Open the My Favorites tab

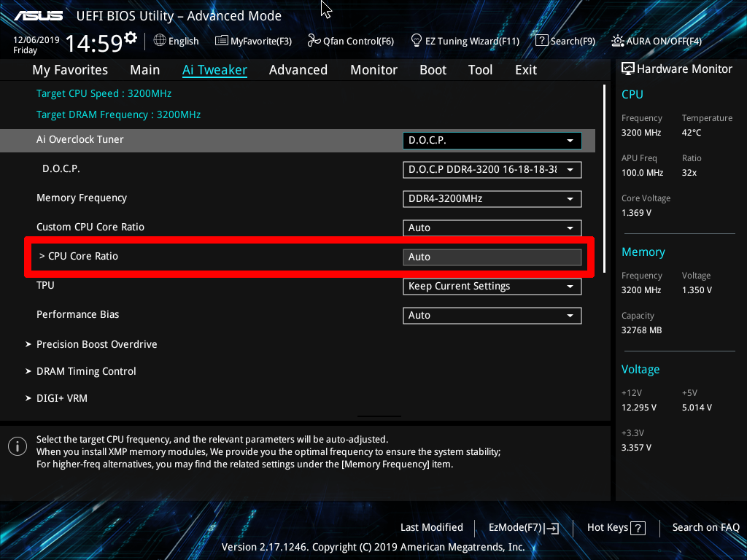70,70
